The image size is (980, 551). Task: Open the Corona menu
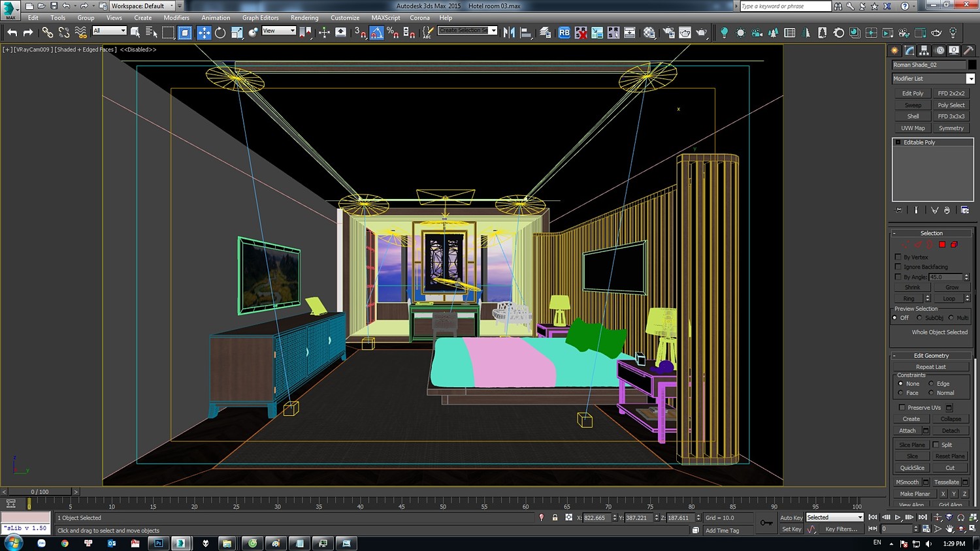coord(419,18)
